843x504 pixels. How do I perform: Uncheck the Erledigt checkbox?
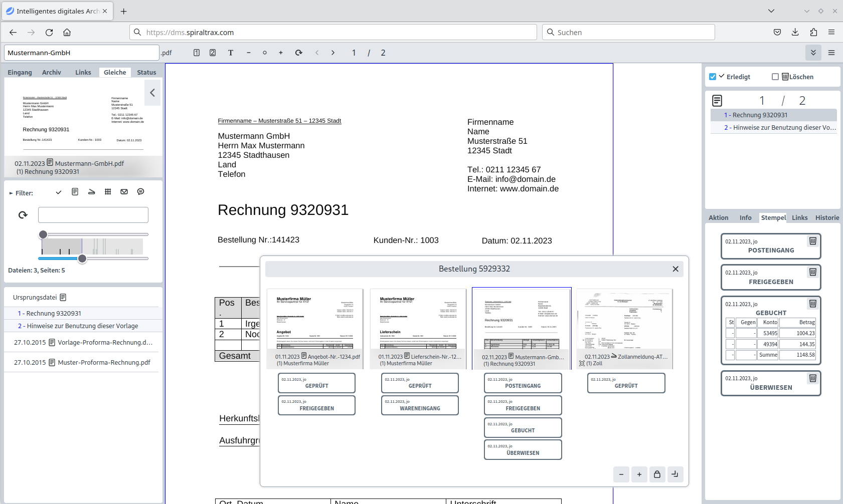pyautogui.click(x=713, y=77)
